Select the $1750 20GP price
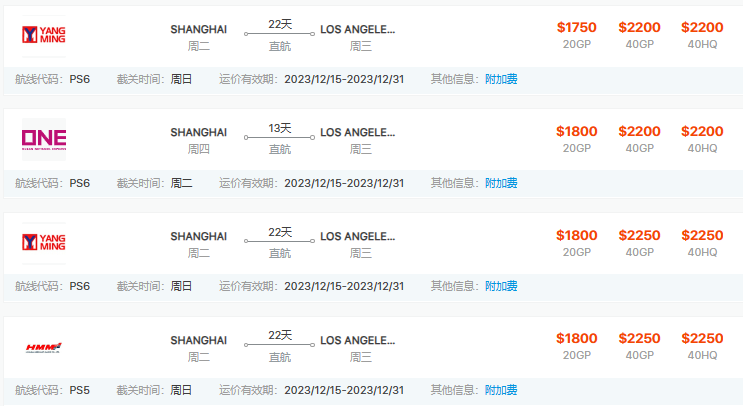This screenshot has height=406, width=743. [x=577, y=27]
